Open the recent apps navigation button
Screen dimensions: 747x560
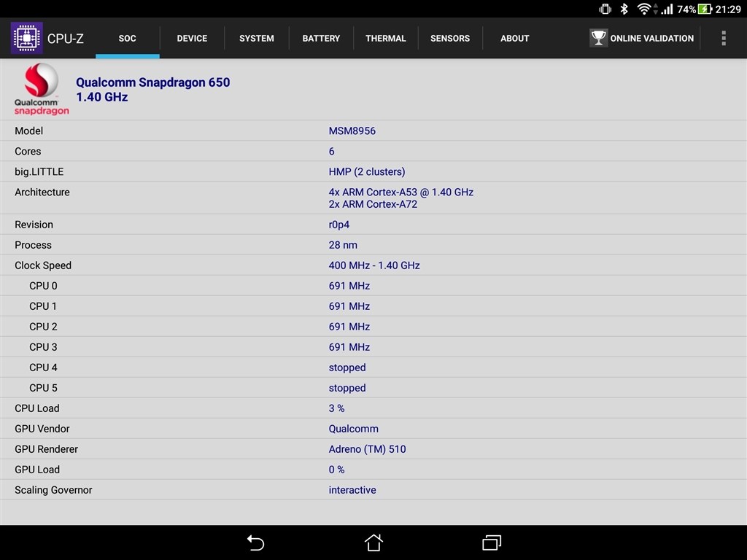click(x=492, y=542)
